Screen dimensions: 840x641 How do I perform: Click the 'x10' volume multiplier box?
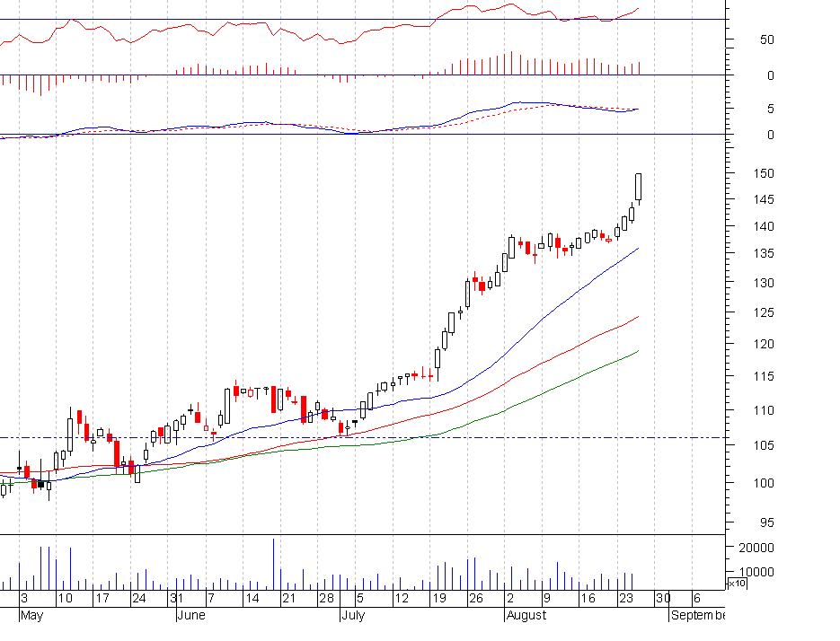738,584
